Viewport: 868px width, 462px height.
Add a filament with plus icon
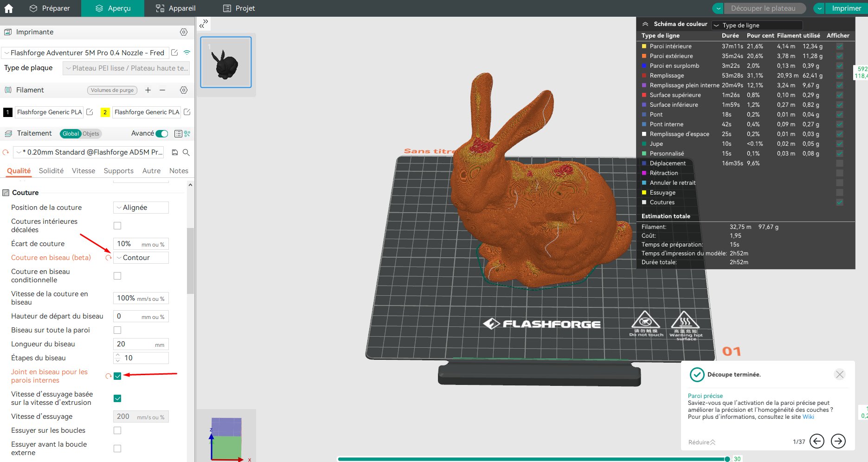[x=148, y=90]
